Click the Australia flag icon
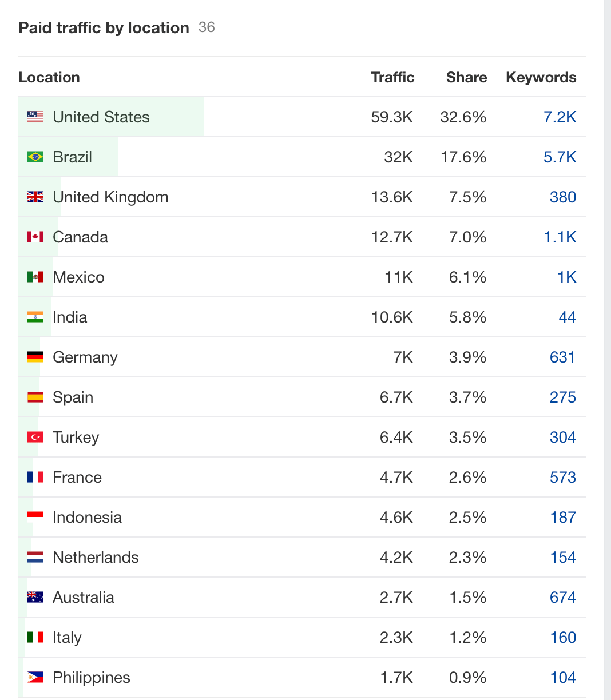This screenshot has height=700, width=611. point(35,597)
